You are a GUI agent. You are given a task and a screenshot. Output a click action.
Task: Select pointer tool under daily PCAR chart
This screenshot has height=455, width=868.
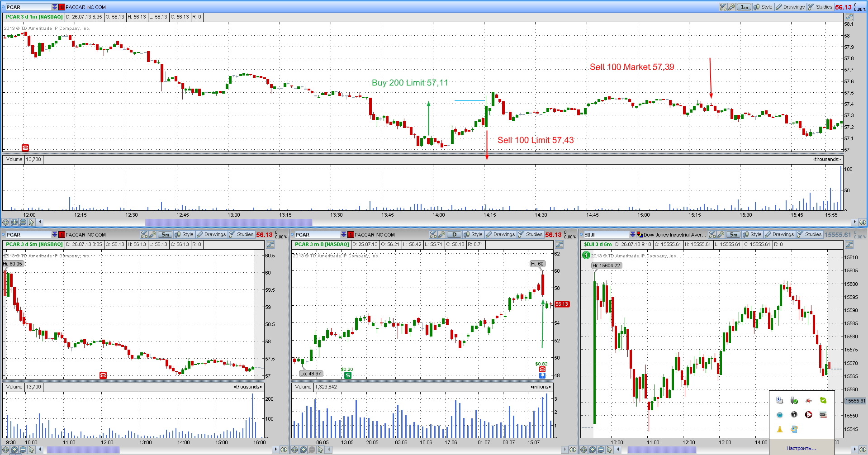[320, 450]
